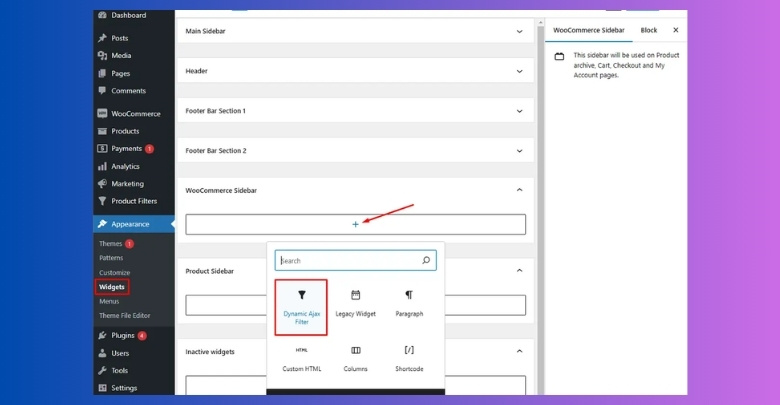Select the Dynamic Ajax Filter block

tap(301, 307)
